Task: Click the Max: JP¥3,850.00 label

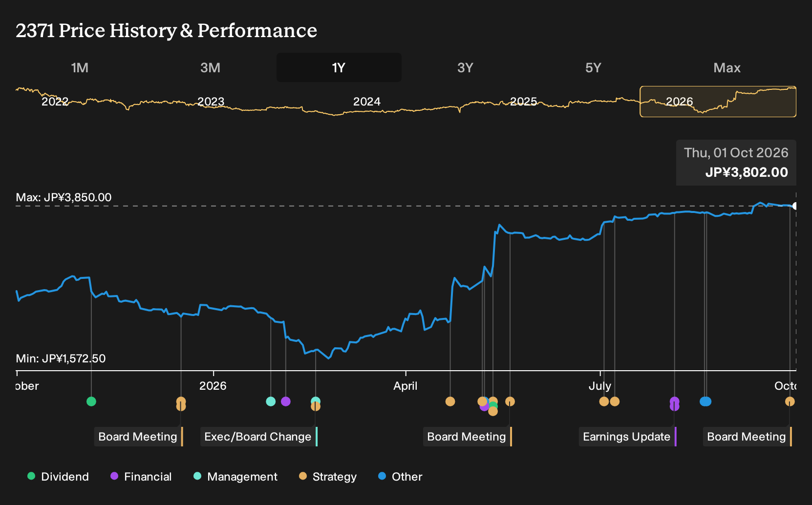Action: point(64,197)
